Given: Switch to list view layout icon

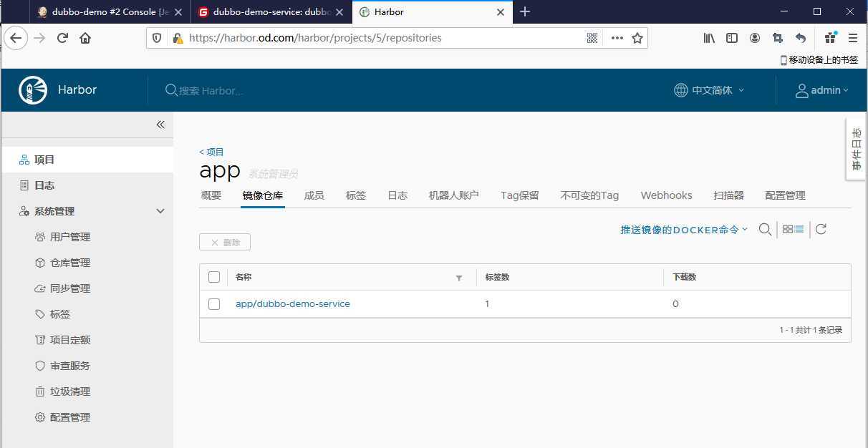Looking at the screenshot, I should click(x=799, y=229).
